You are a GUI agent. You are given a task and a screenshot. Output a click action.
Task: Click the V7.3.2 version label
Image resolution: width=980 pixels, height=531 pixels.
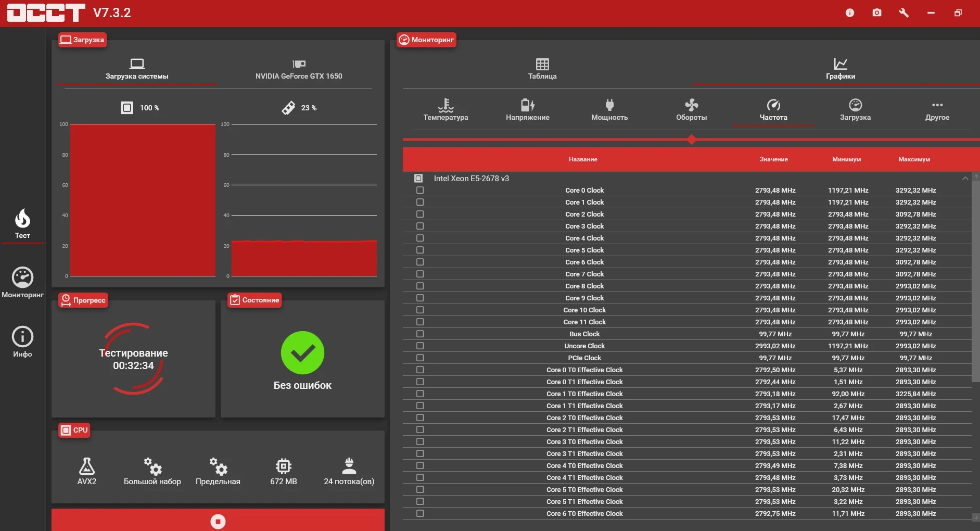click(112, 12)
